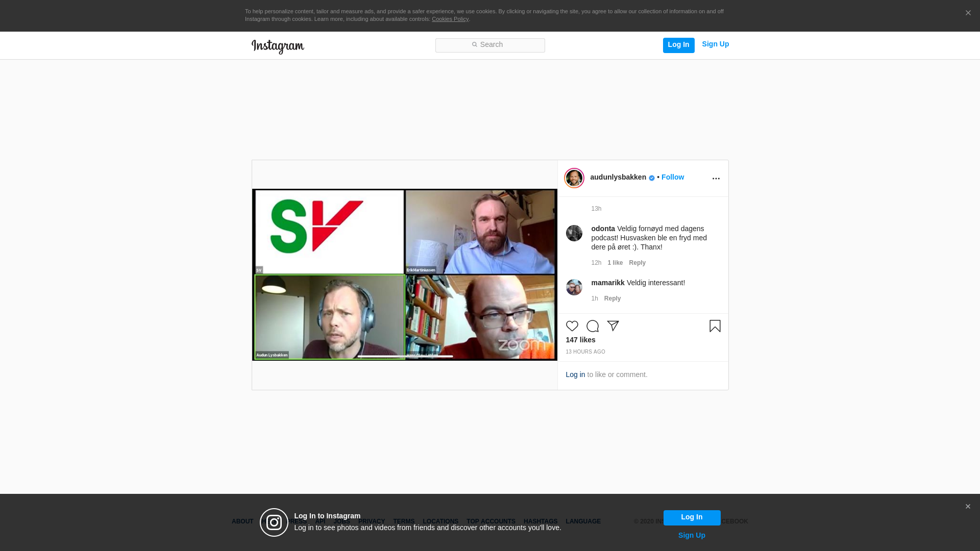
Task: Click the comment bubble icon
Action: pos(593,326)
